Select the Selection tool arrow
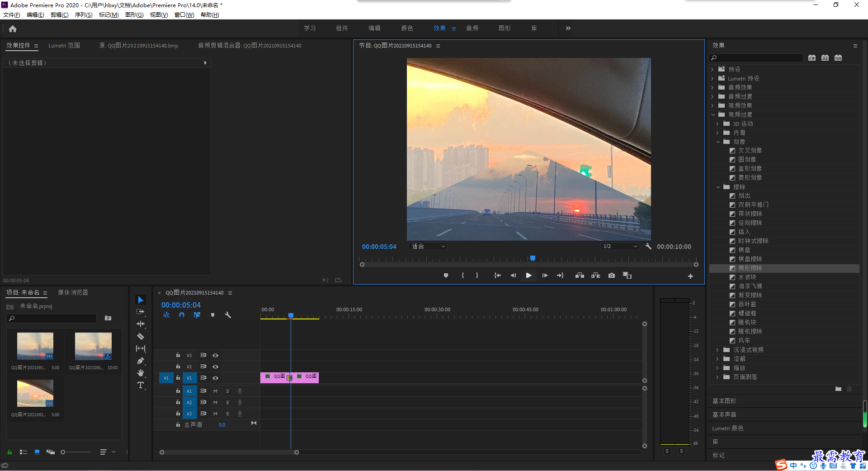This screenshot has width=868, height=471. 141,300
